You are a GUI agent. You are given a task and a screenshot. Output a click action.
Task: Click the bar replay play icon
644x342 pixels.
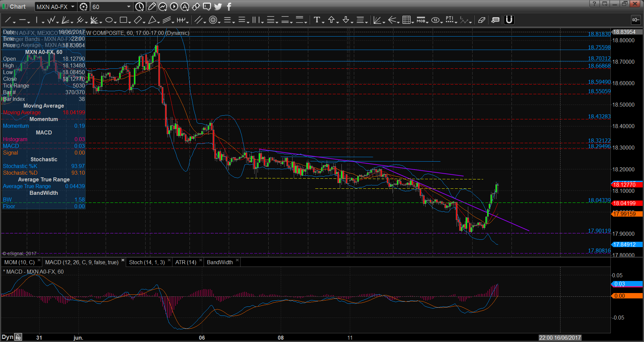point(174,6)
